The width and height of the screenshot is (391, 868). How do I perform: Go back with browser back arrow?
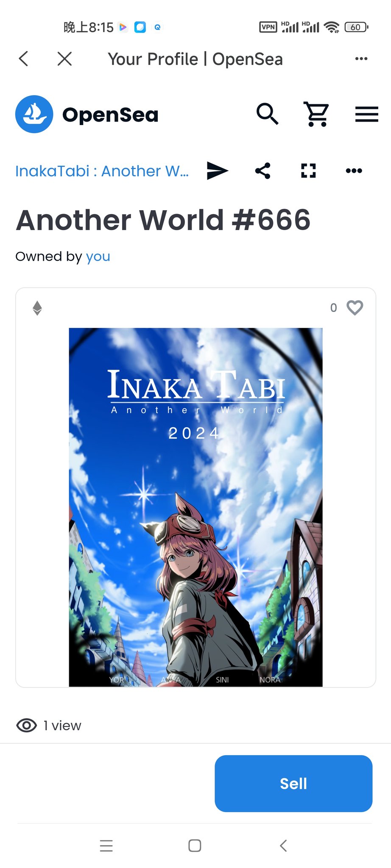click(x=24, y=58)
